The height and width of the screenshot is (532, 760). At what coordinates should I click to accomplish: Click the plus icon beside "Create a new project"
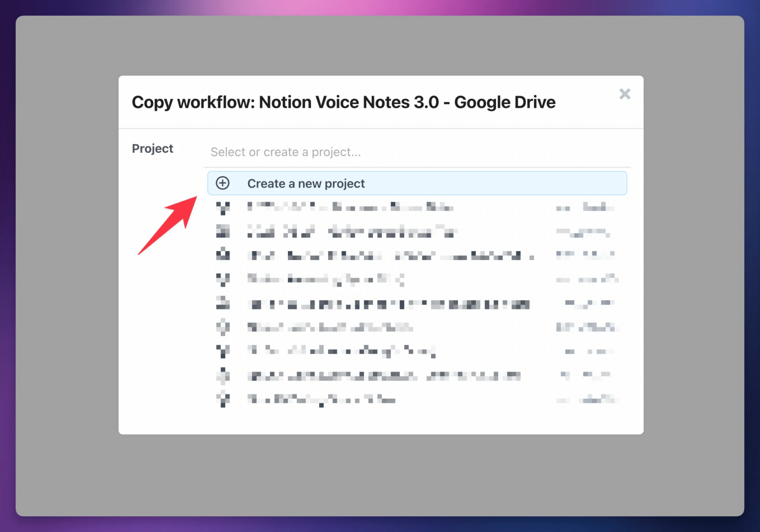pyautogui.click(x=222, y=183)
